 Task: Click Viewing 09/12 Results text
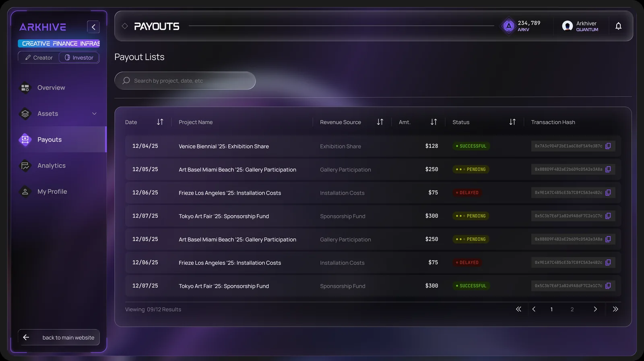(153, 309)
